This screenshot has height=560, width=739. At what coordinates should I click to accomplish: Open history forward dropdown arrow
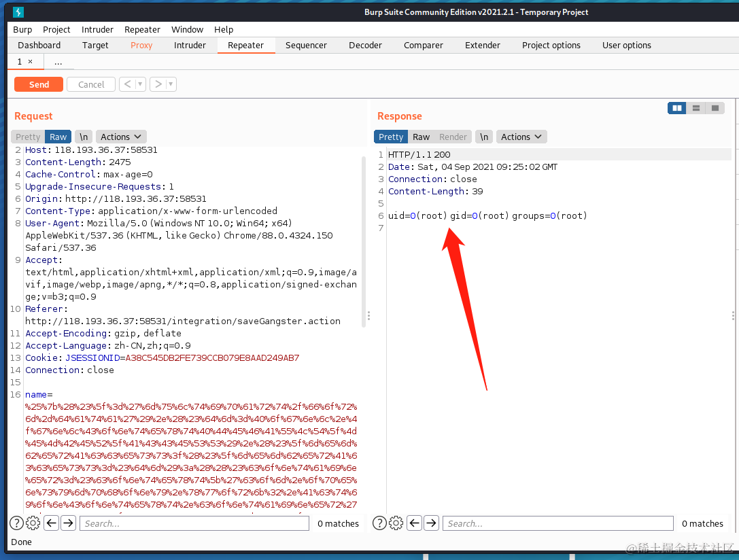click(x=171, y=84)
